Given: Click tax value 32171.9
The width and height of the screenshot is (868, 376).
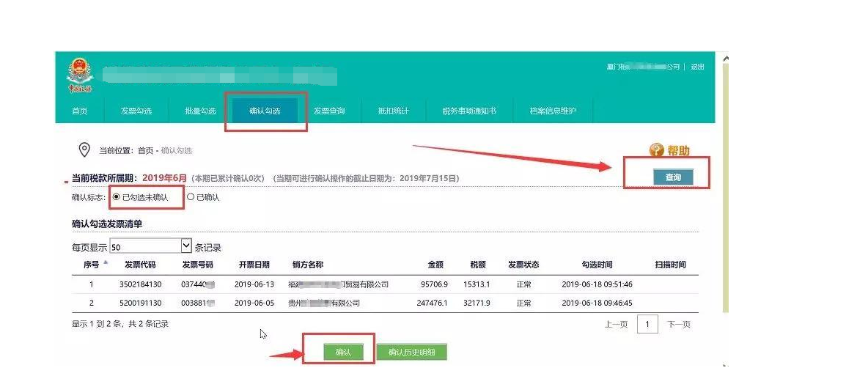Looking at the screenshot, I should pos(476,303).
